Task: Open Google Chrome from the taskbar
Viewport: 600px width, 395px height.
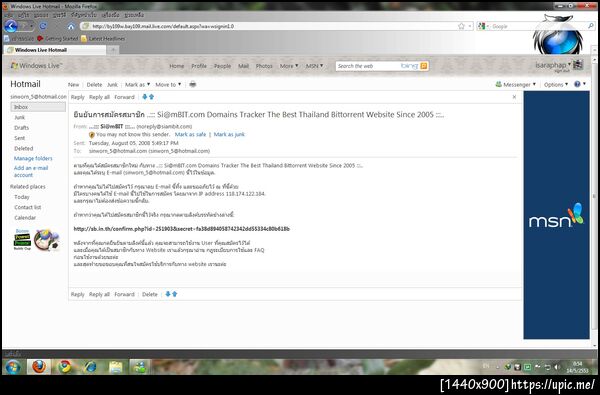Action: (64, 367)
